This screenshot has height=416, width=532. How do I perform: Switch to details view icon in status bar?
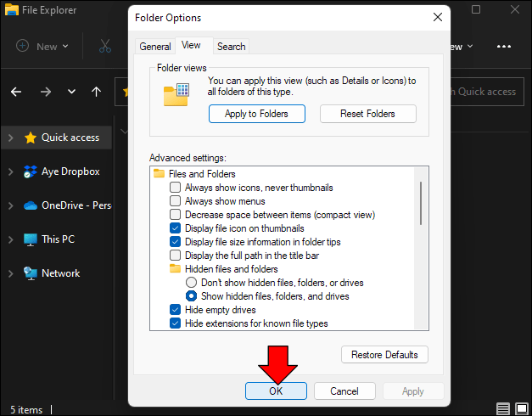[504, 409]
